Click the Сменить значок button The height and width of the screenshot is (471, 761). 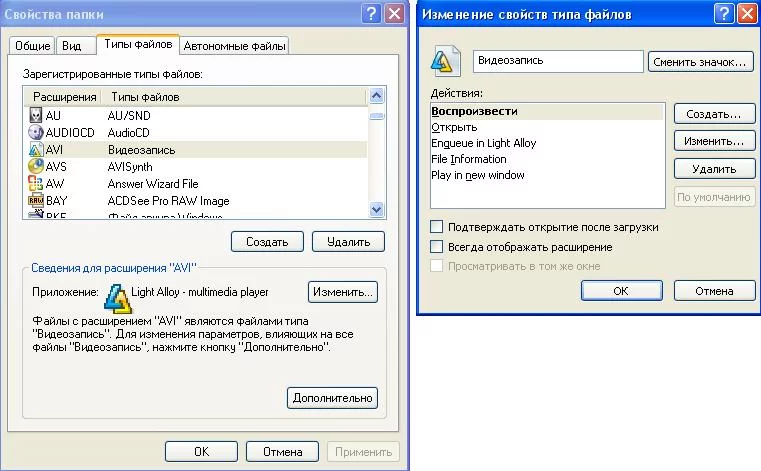coord(700,62)
